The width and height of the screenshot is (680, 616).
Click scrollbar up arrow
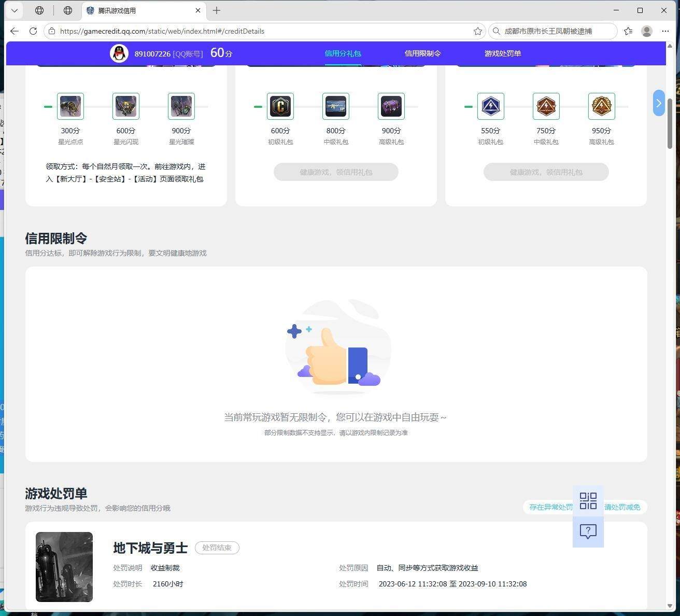[x=670, y=46]
